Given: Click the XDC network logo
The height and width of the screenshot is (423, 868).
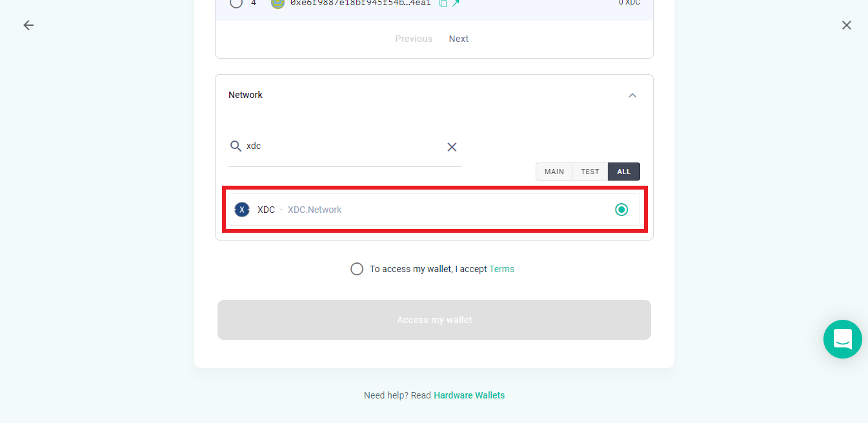Looking at the screenshot, I should click(x=242, y=210).
